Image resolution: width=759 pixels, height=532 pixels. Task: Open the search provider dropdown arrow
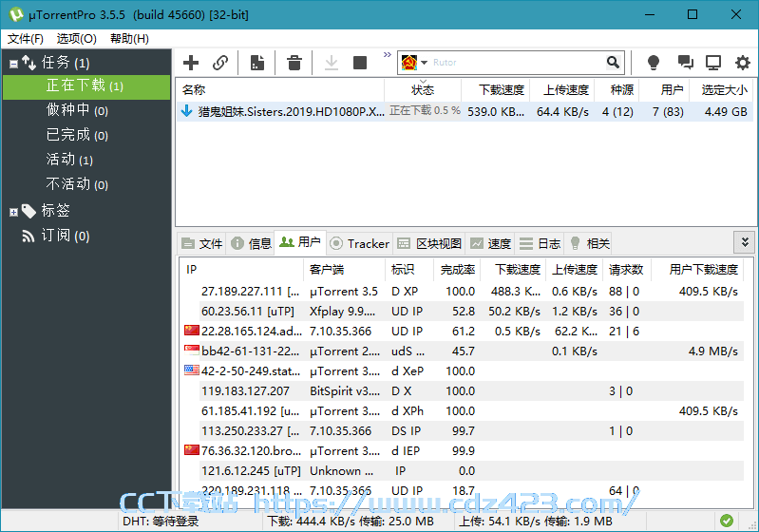tap(424, 63)
